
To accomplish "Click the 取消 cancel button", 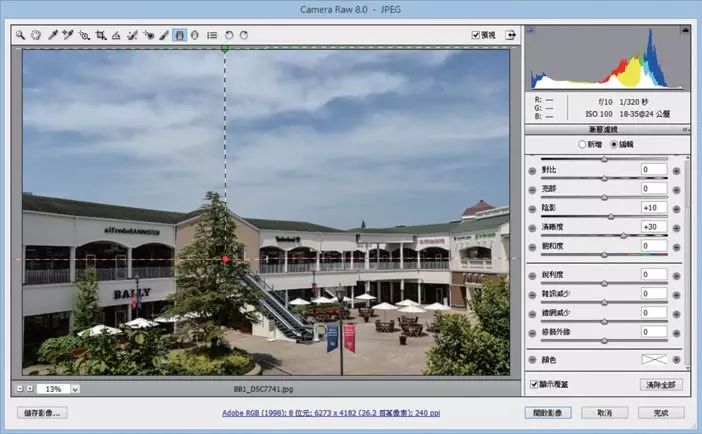I will click(x=605, y=413).
